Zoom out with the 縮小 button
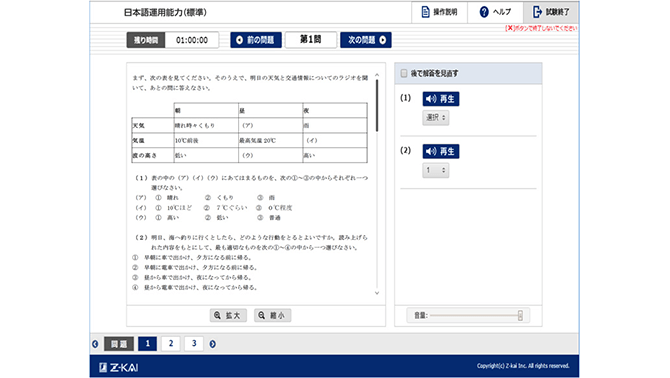This screenshot has height=378, width=670. point(273,316)
